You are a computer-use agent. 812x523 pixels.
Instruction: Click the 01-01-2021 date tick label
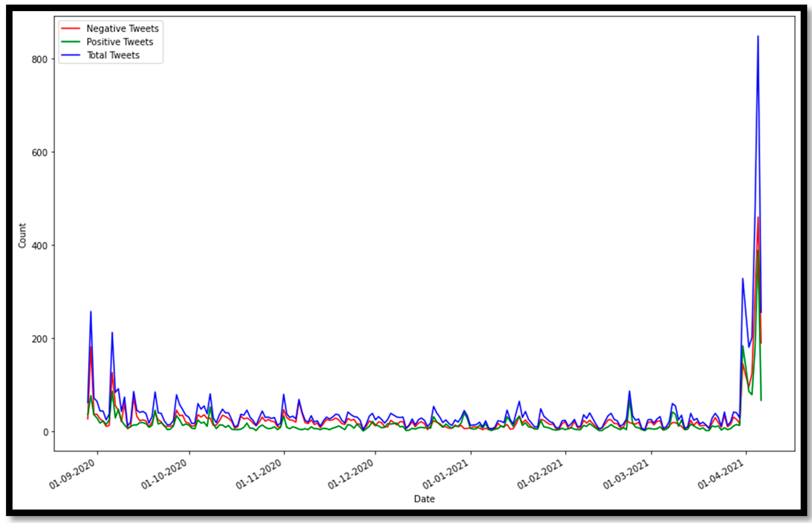pyautogui.click(x=446, y=474)
